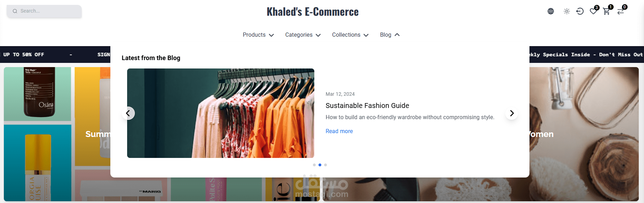Expand the Categories dropdown

coord(303,35)
